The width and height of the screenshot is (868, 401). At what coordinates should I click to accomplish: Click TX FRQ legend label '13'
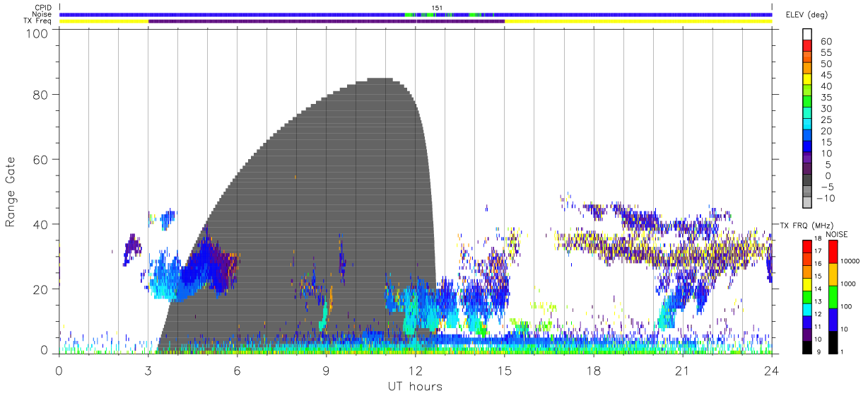(x=818, y=301)
